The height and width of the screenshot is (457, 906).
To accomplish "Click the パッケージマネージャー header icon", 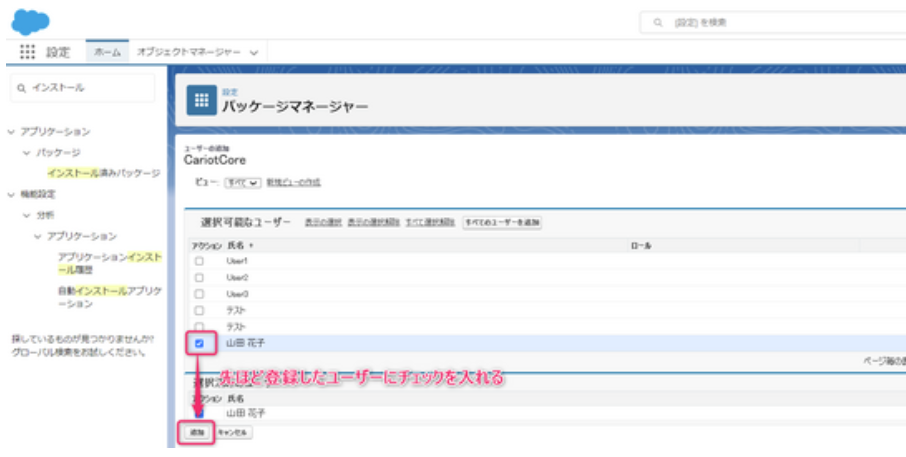I will [202, 101].
